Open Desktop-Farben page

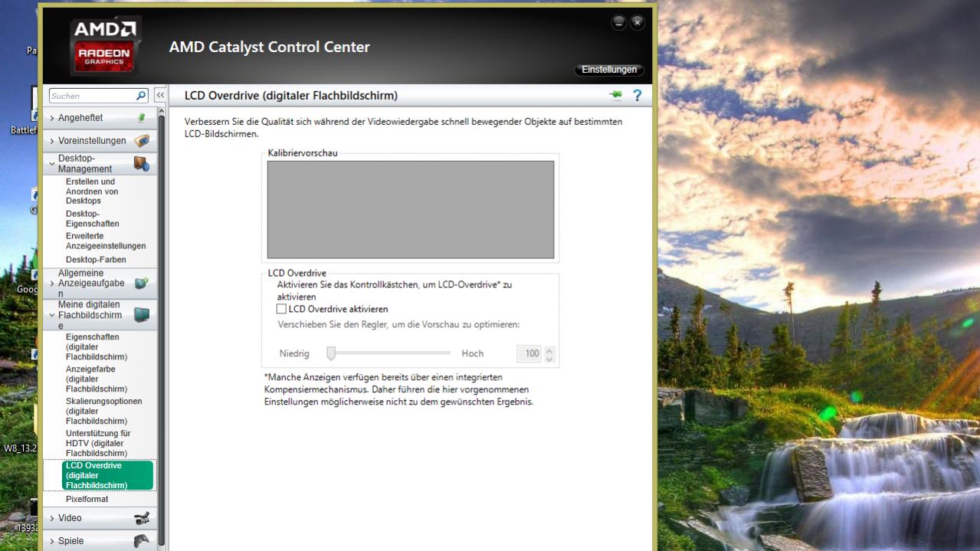coord(96,260)
